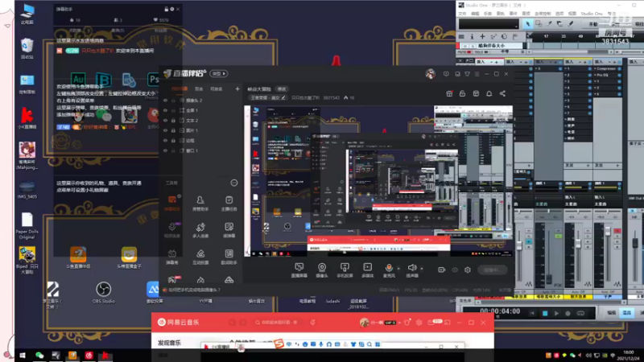The image size is (644, 362).
Task: Select the Arrow tool in Studio One
Action: (x=528, y=24)
